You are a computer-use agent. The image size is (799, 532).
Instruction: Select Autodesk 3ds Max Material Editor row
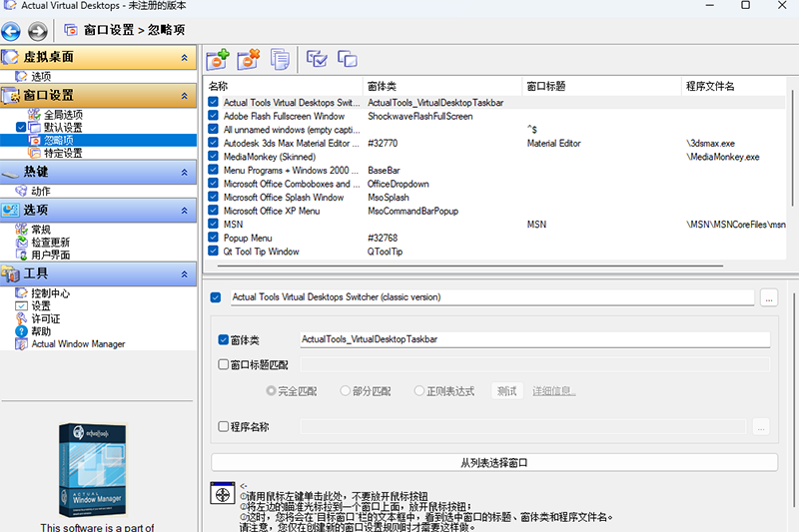point(496,143)
